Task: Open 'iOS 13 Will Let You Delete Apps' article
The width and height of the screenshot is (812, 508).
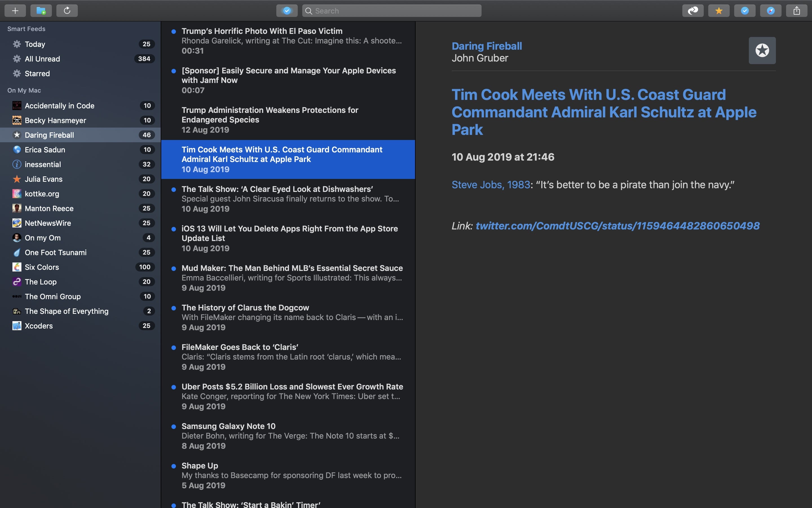Action: pyautogui.click(x=288, y=238)
